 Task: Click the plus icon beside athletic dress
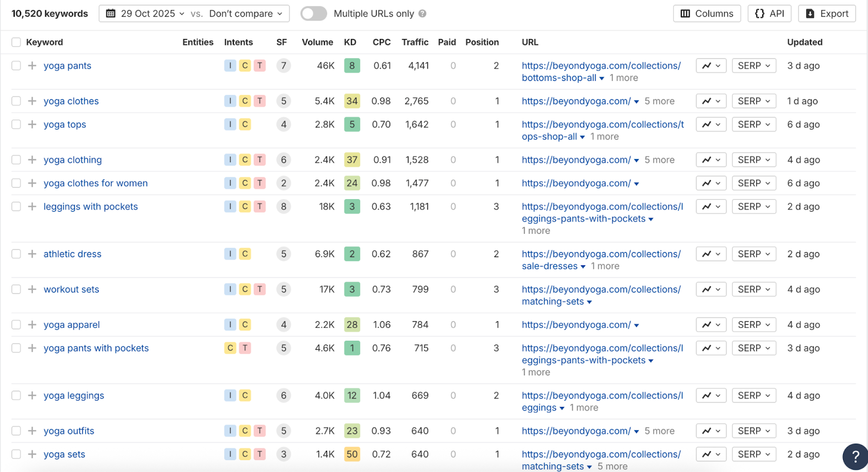32,254
